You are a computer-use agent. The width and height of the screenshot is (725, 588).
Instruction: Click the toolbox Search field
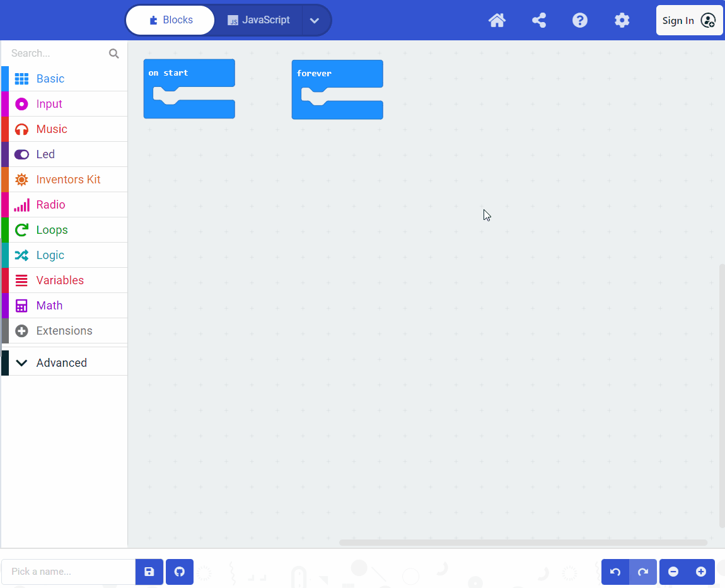pos(58,53)
